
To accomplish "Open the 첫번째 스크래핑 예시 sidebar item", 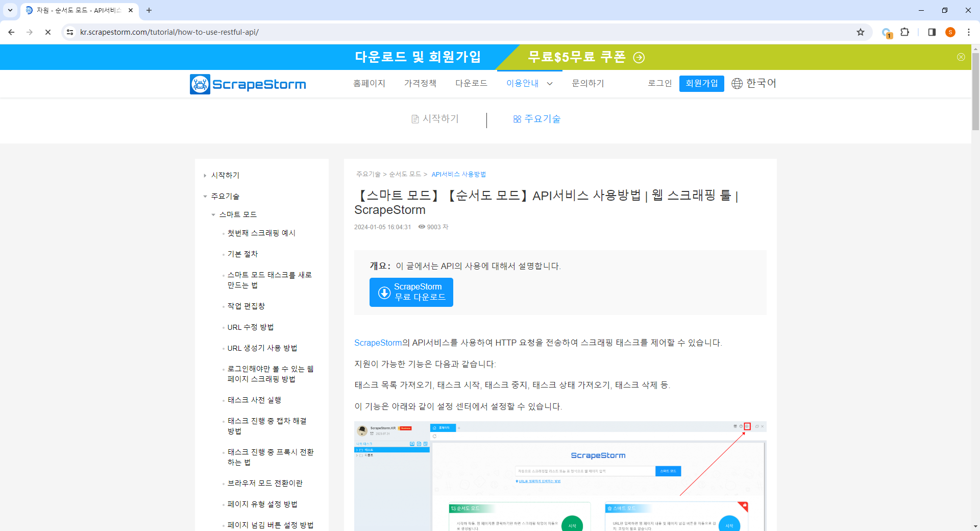I will [x=261, y=233].
